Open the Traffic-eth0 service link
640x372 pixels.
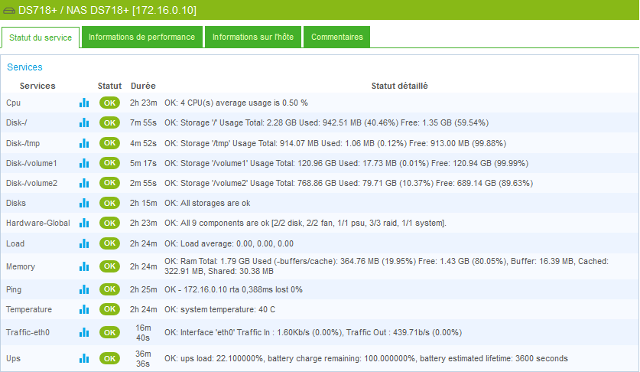point(27,332)
